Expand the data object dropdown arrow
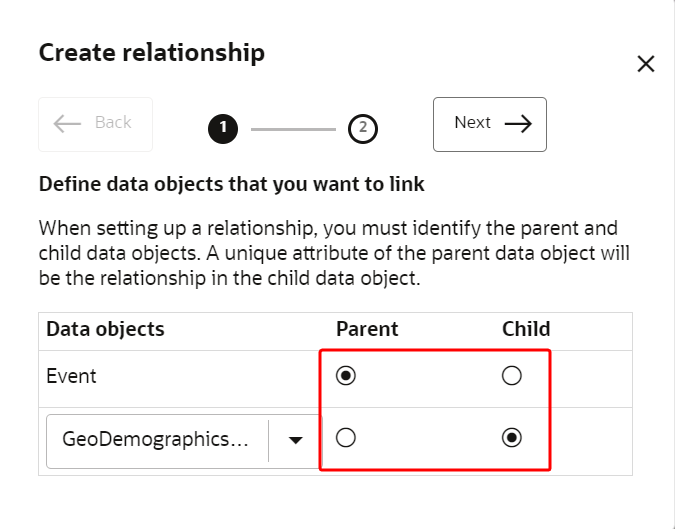Viewport: 675px width, 529px height. pyautogui.click(x=296, y=439)
